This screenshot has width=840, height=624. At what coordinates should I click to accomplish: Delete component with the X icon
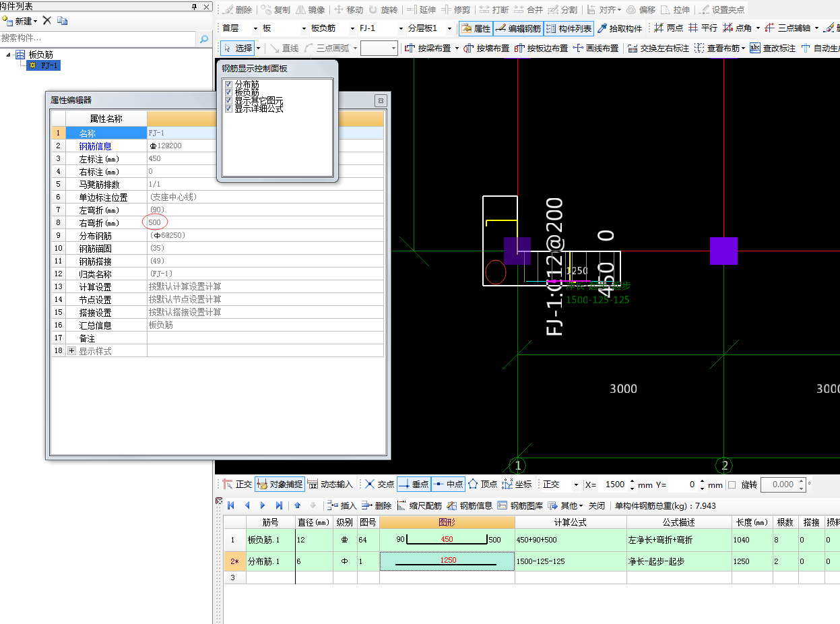pos(47,20)
